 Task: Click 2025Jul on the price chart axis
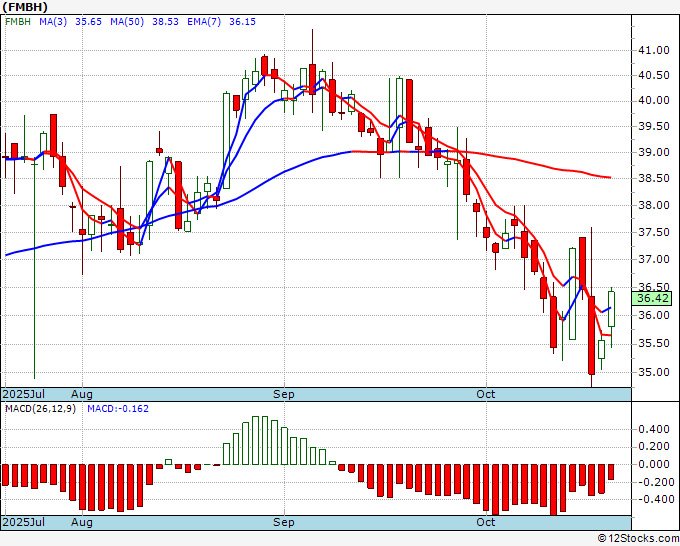pos(24,394)
